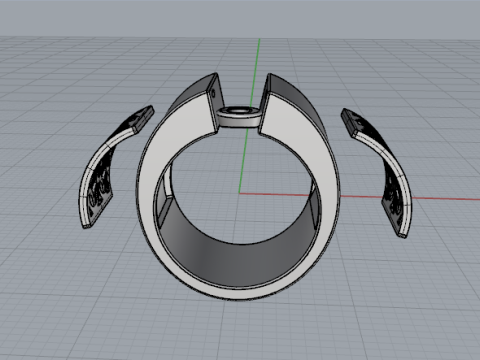Pick the small hole on left shoulder face
480x360 pixels.
[214, 93]
